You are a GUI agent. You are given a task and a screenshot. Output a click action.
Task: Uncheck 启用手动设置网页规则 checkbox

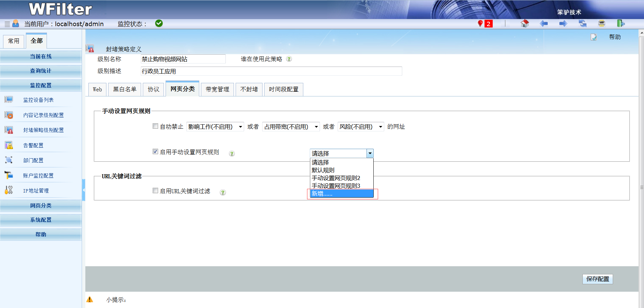[155, 152]
